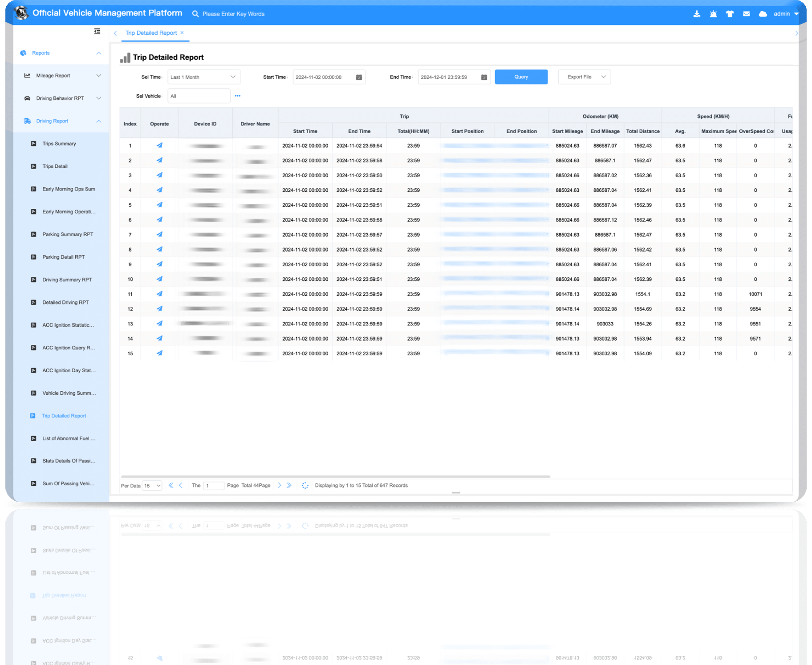Expand the Driving Behavior RPT menu
Image resolution: width=812 pixels, height=665 pixels.
coord(61,98)
